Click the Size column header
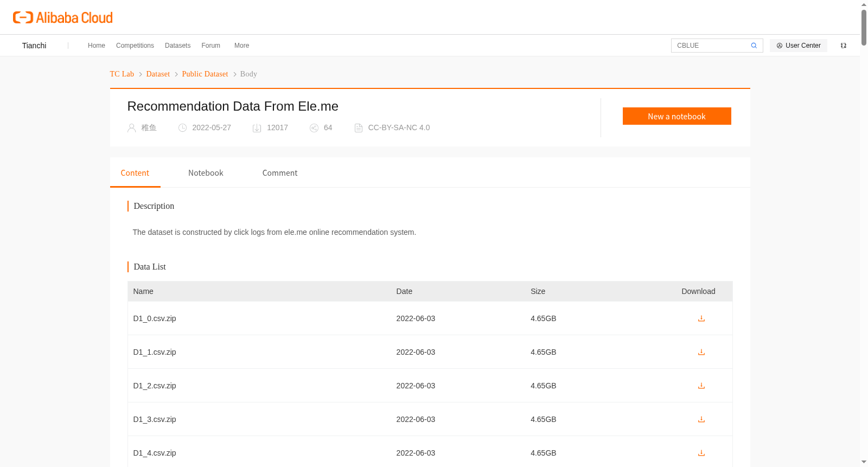The width and height of the screenshot is (868, 467). pos(538,291)
